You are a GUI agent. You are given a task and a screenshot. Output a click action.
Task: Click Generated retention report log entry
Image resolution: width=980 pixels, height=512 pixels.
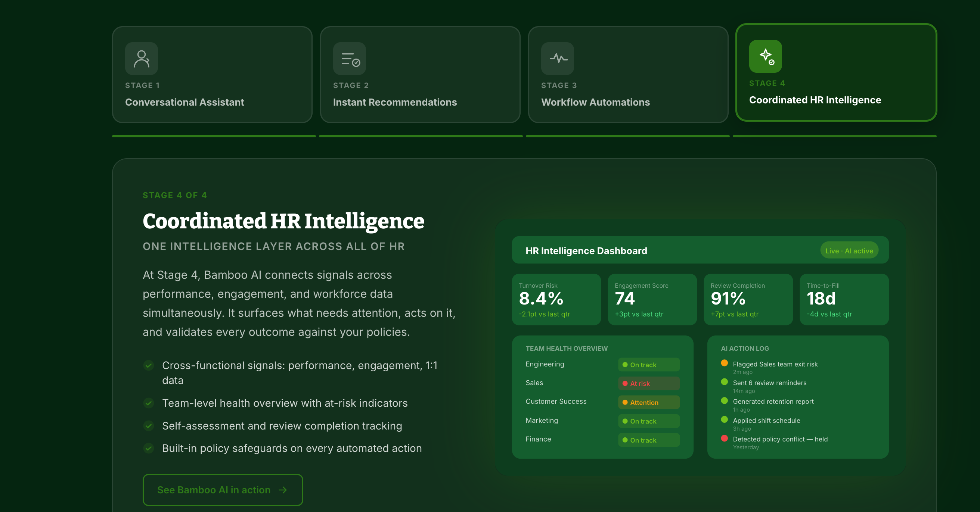pyautogui.click(x=773, y=401)
